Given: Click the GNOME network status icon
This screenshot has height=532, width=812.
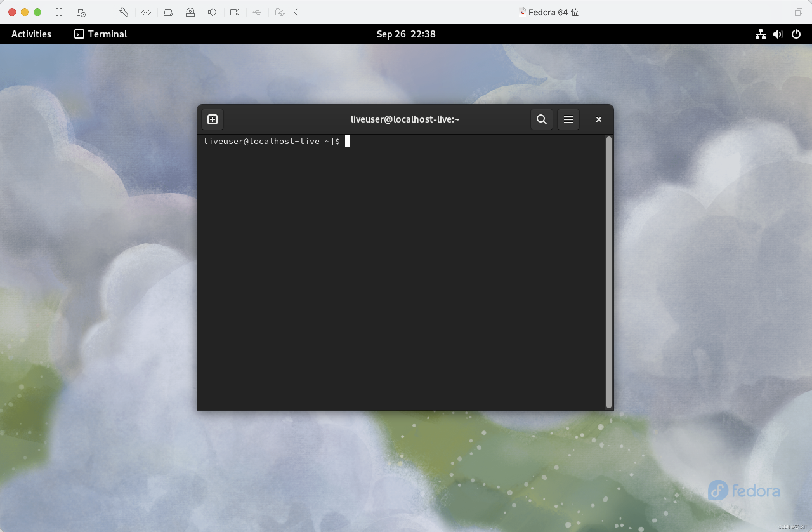Looking at the screenshot, I should (x=760, y=34).
